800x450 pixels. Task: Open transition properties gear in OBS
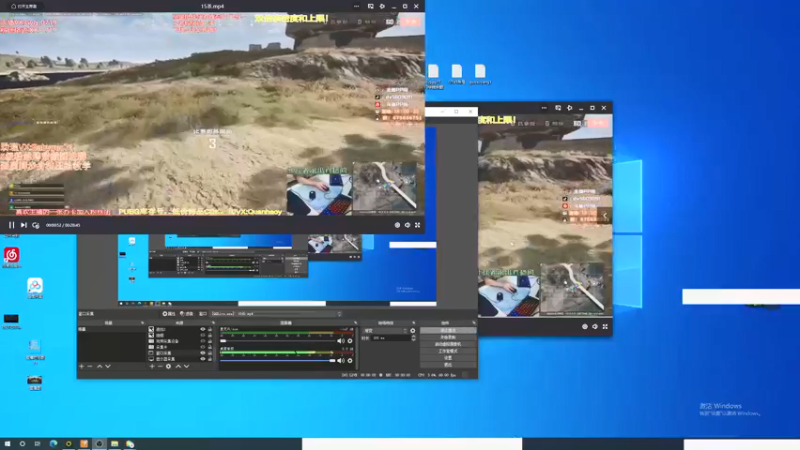(x=413, y=331)
